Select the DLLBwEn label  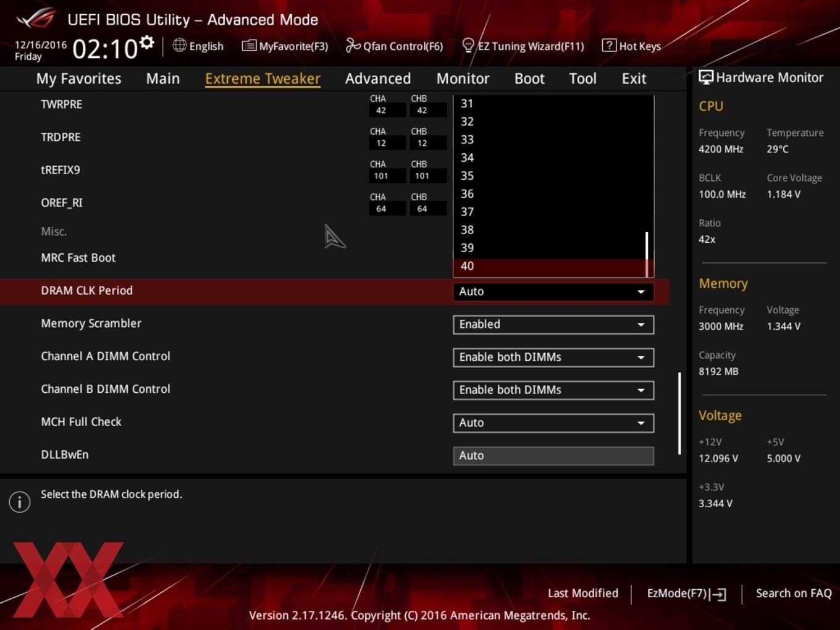[64, 455]
